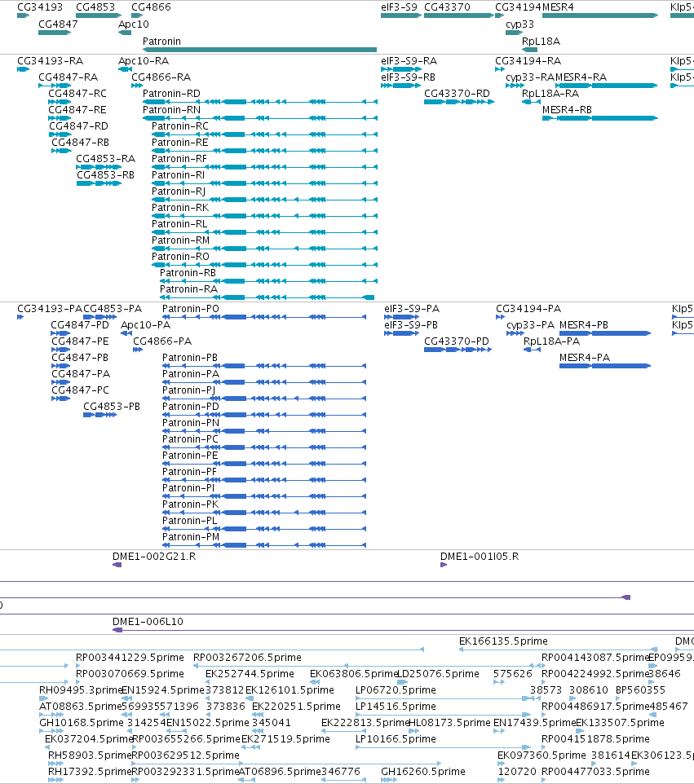Select the eIF3-S9 gene feature
This screenshot has width=694, height=784.
pos(400,15)
